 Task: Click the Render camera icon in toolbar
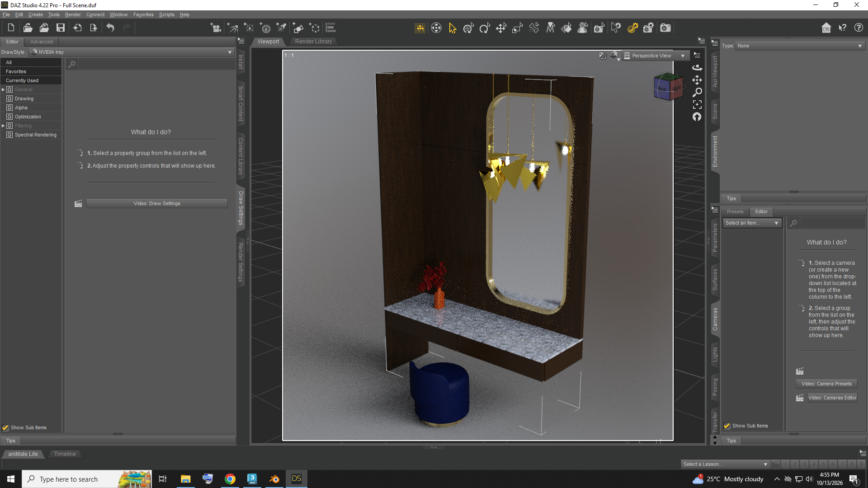(665, 28)
